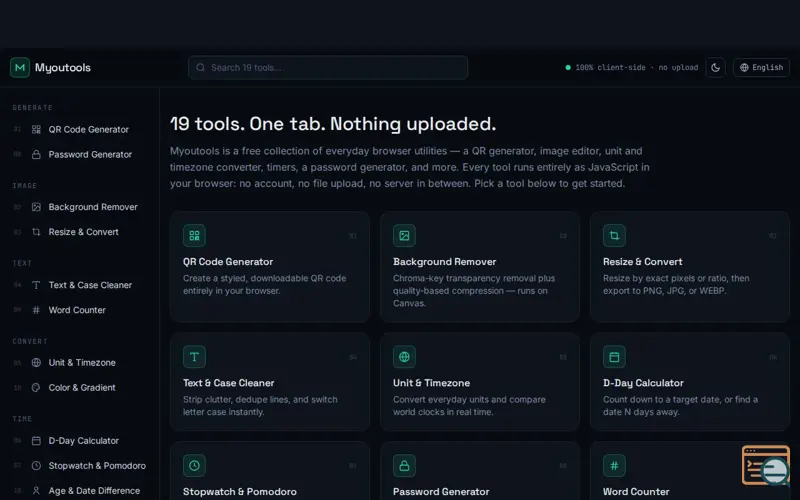The width and height of the screenshot is (800, 500).
Task: Click the 'Chroma-key transparency removal' description text
Action: 474,291
